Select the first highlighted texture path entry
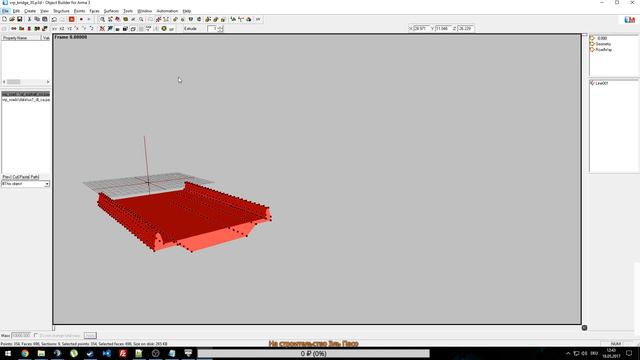 click(x=26, y=94)
